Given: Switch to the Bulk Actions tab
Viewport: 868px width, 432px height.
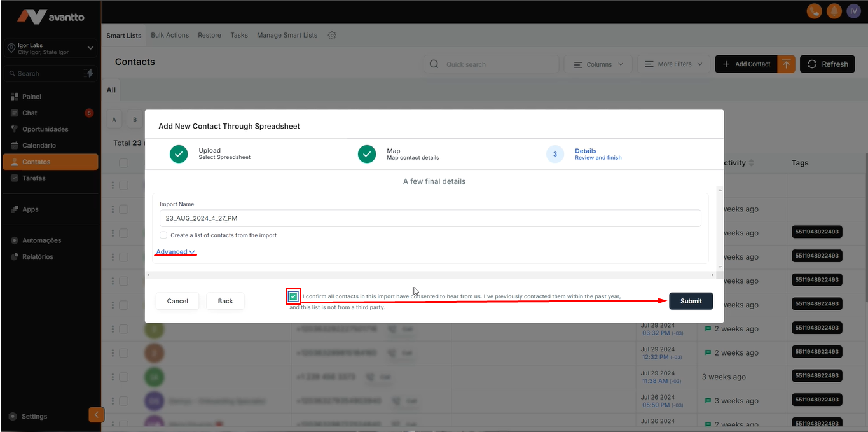Looking at the screenshot, I should (x=170, y=36).
